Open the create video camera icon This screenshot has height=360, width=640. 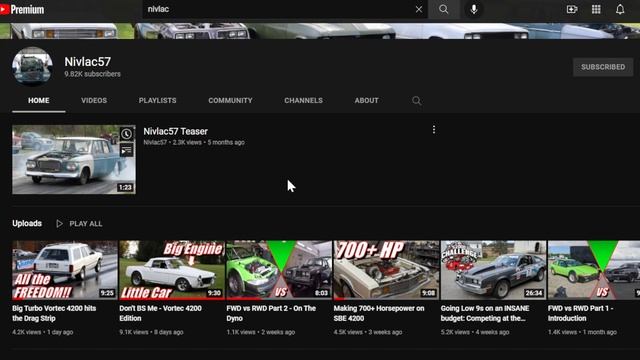[x=572, y=9]
